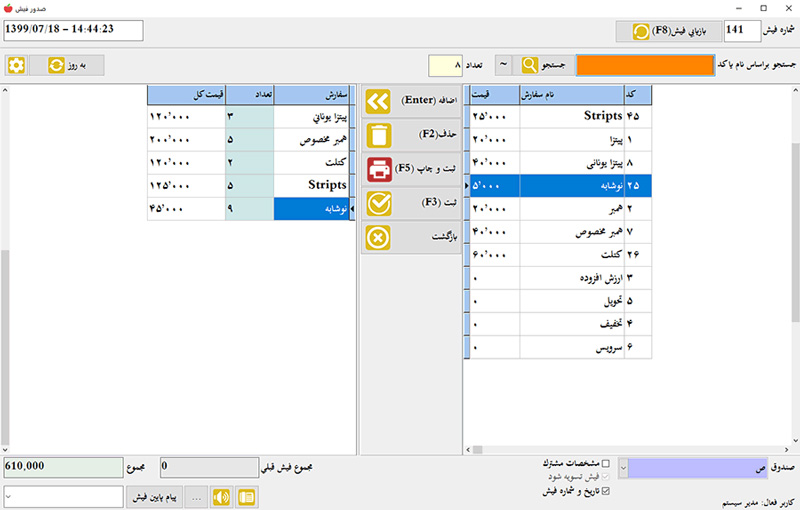Select the 'کتلت' row with code ۲۶
This screenshot has width=800, height=510.
(560, 254)
